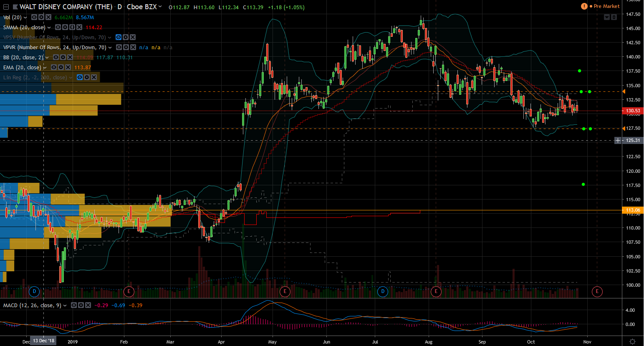Click the EMA value 113.87
This screenshot has width=644, height=346.
pos(83,67)
